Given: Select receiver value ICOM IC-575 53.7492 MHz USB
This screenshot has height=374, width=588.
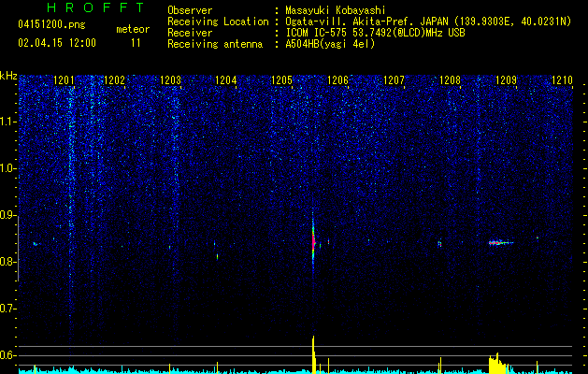Looking at the screenshot, I should tap(375, 33).
